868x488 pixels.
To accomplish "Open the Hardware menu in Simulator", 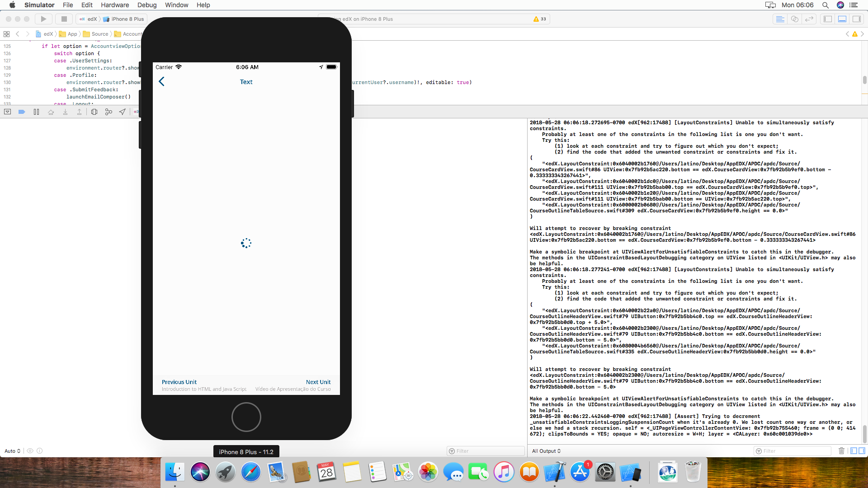I will 115,5.
